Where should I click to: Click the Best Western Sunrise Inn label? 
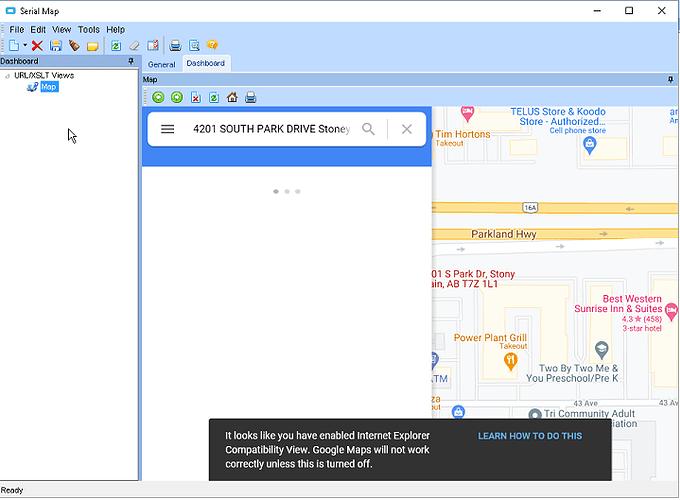(x=618, y=304)
